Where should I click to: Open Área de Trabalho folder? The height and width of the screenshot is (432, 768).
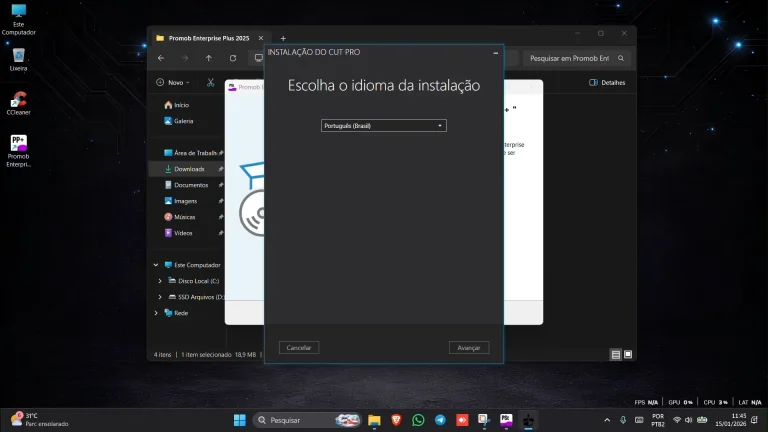[x=190, y=153]
